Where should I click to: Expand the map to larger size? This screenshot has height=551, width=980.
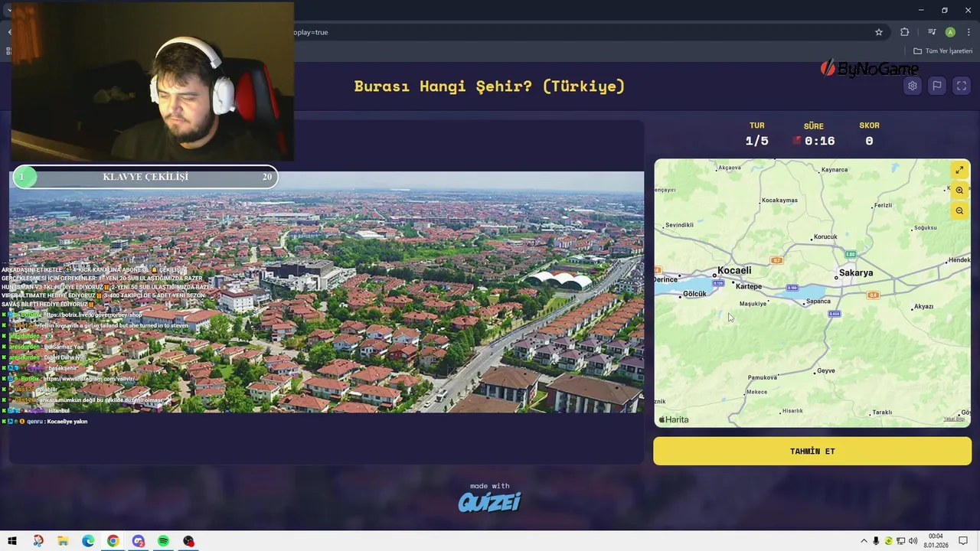point(959,170)
